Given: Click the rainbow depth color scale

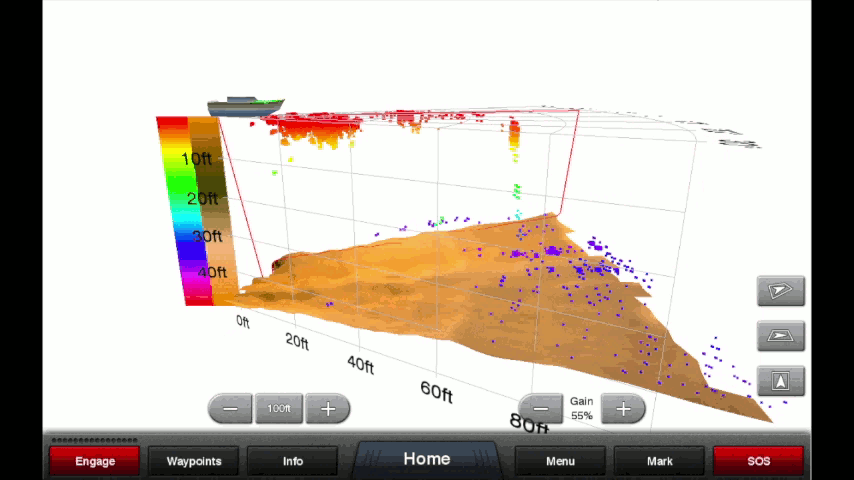Looking at the screenshot, I should coord(172,210).
